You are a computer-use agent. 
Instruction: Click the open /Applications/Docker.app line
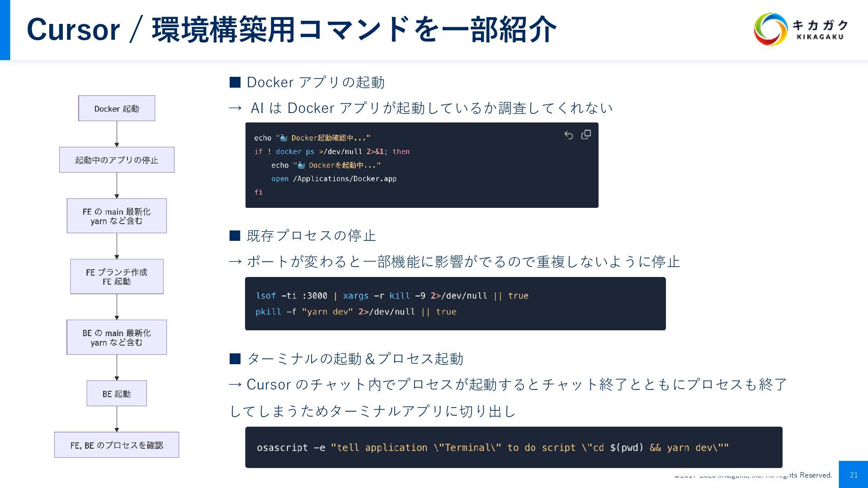[334, 179]
